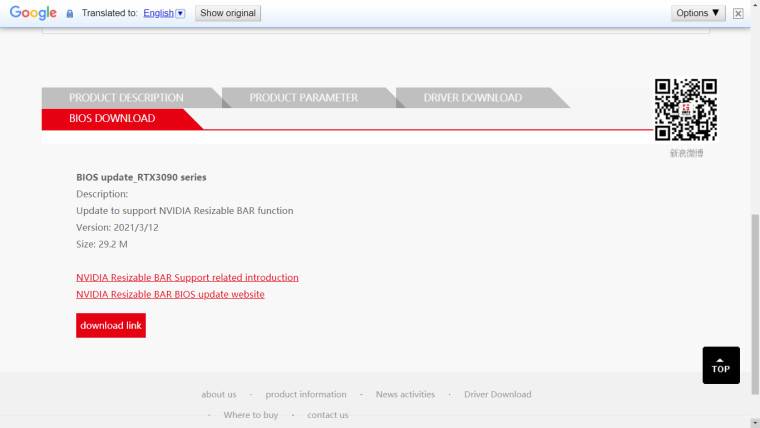760x428 pixels.
Task: Click the BIOS update_RTX3090 series heading
Action: 141,177
